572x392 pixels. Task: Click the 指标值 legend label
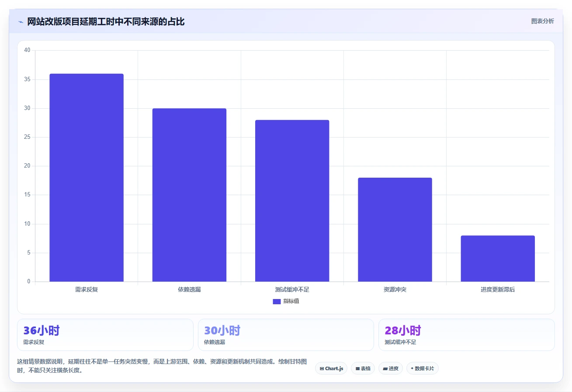[291, 301]
